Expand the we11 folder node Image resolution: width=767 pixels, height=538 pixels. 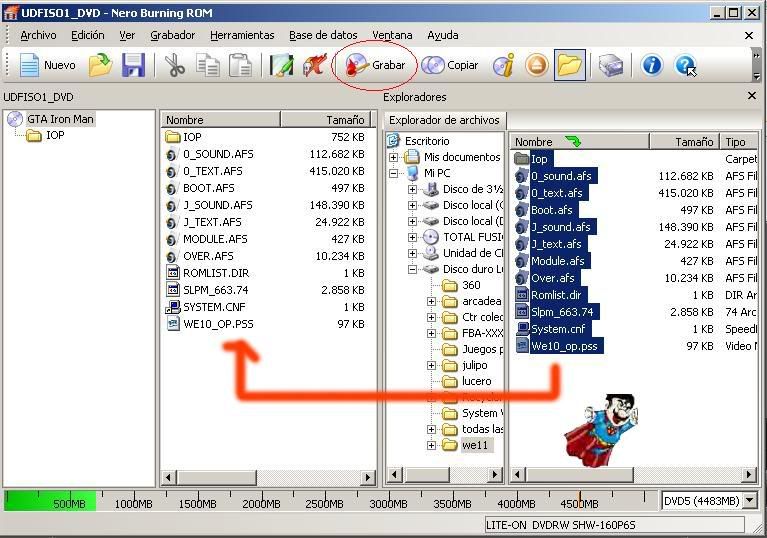click(431, 445)
